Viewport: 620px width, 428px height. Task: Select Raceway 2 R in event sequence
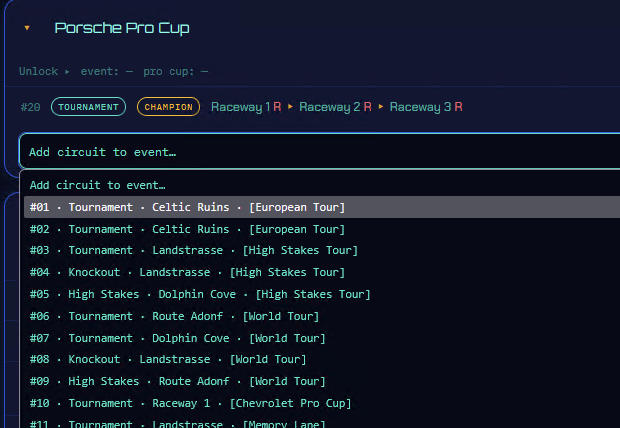point(335,107)
